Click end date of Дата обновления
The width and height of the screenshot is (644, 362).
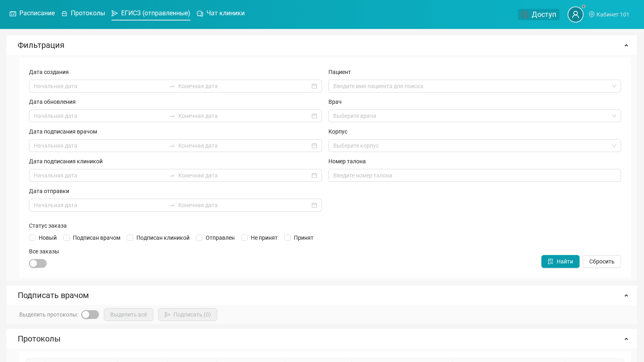[243, 116]
